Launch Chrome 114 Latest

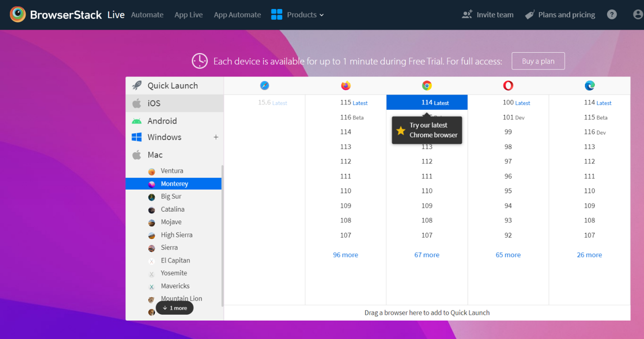click(427, 103)
